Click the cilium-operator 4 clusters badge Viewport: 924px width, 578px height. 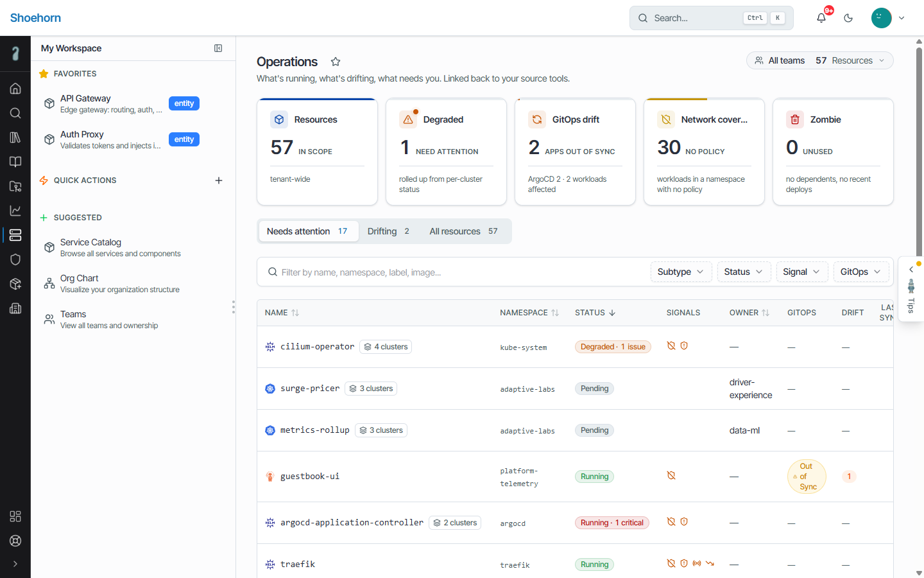coord(386,347)
